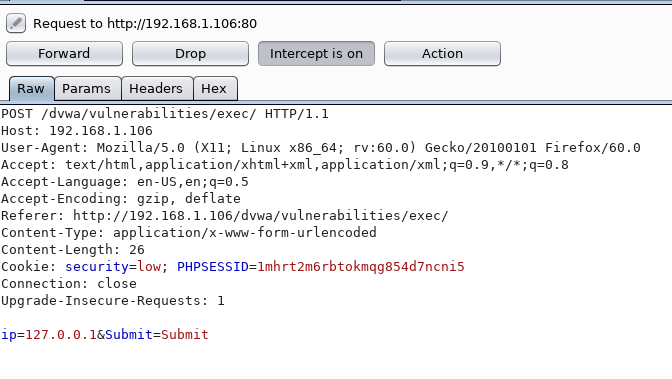Viewport: 672px width, 379px height.
Task: Click the Referer header URL
Action: point(261,216)
